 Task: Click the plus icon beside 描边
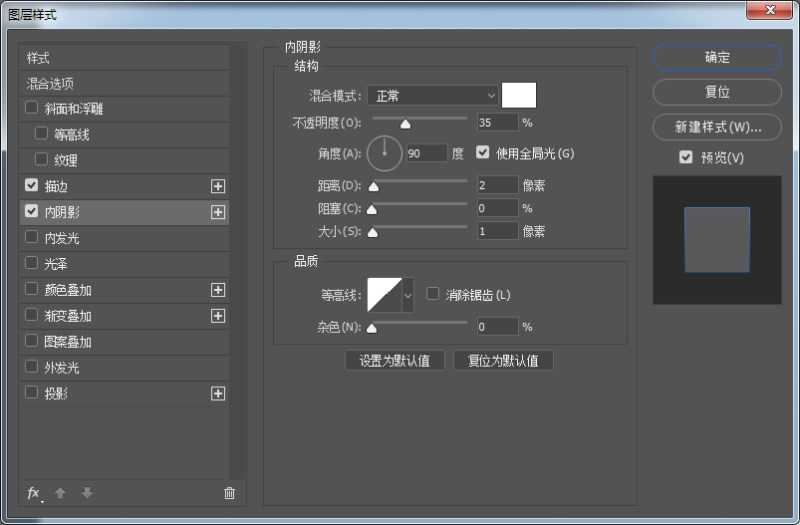218,186
